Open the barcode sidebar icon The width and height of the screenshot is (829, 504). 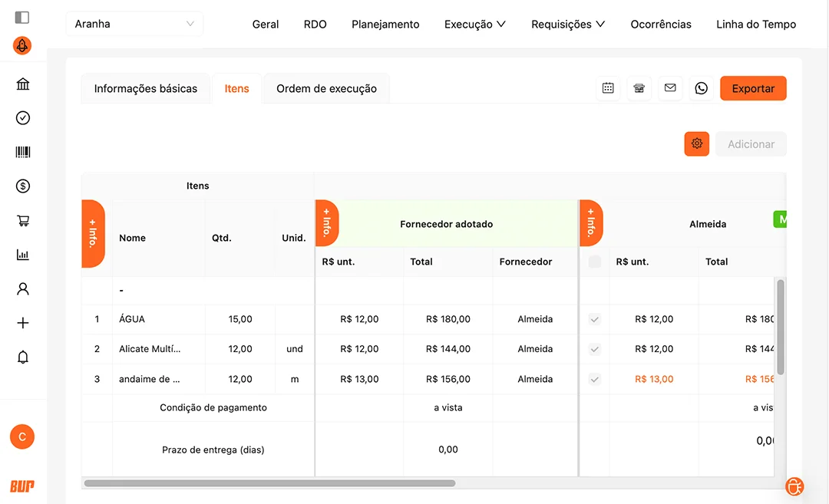click(x=23, y=152)
